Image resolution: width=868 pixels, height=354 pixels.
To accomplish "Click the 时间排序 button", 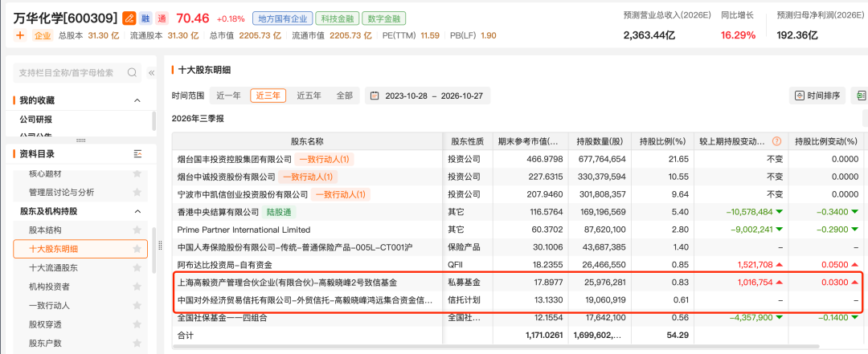I will 817,96.
